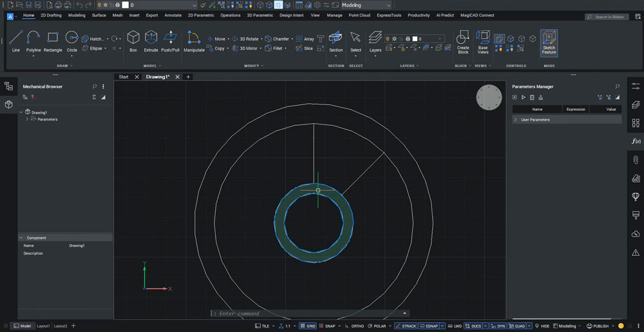Collapse the Drawing1 tree node
This screenshot has width=644, height=332.
21,112
